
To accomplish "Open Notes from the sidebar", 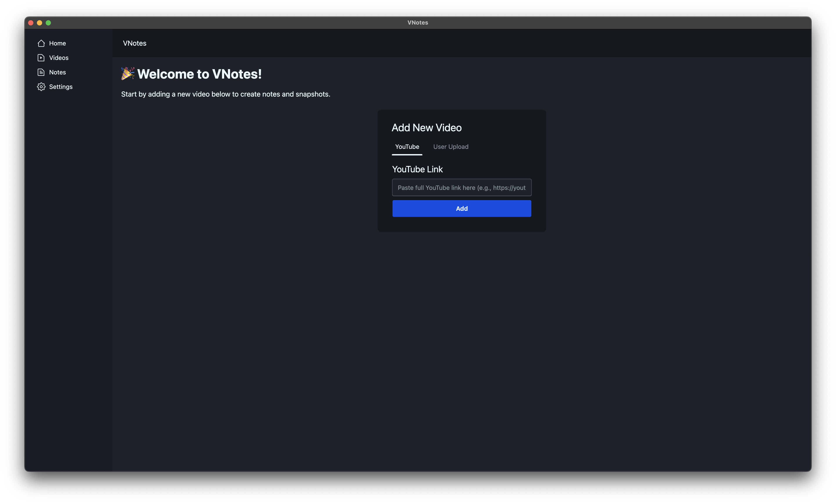I will tap(57, 72).
